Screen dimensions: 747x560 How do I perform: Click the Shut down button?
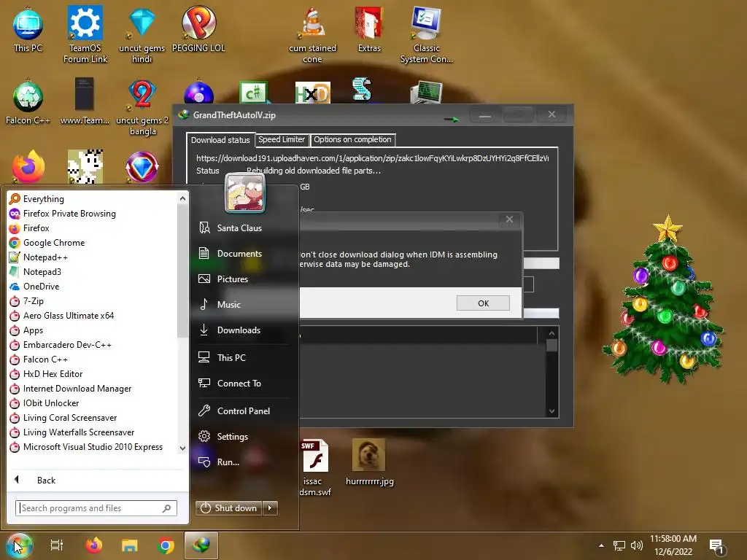tap(228, 508)
